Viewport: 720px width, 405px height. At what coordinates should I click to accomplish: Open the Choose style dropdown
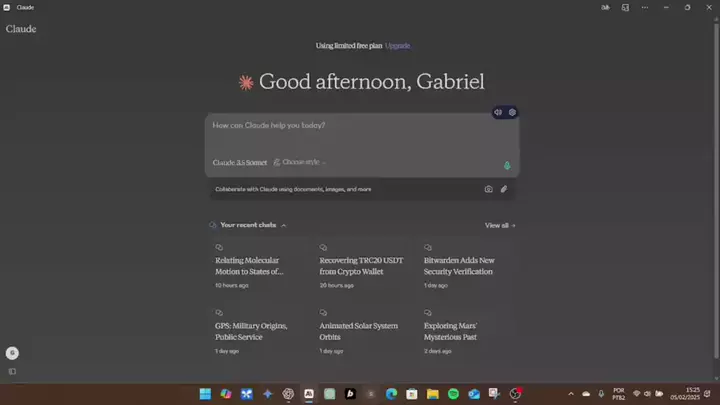tap(300, 162)
